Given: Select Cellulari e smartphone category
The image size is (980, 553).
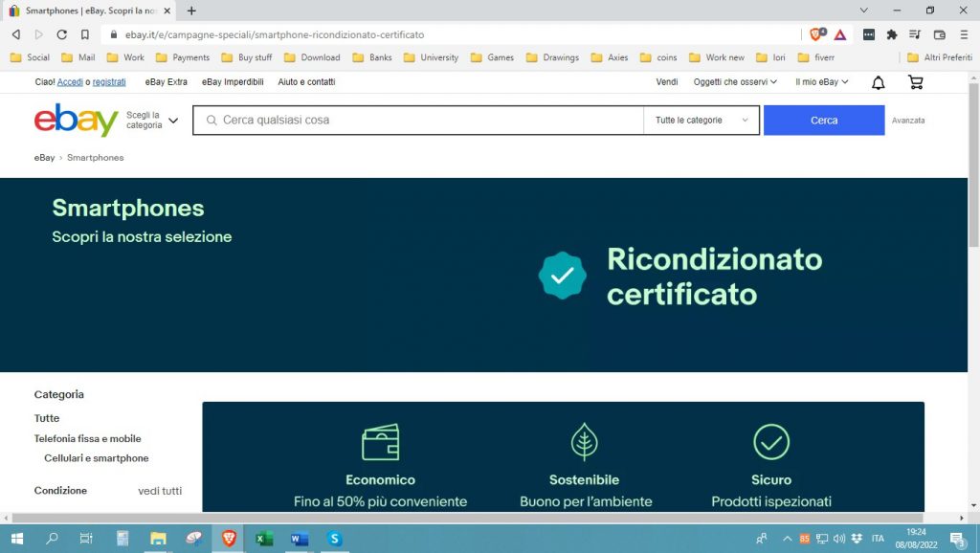Looking at the screenshot, I should (x=97, y=458).
